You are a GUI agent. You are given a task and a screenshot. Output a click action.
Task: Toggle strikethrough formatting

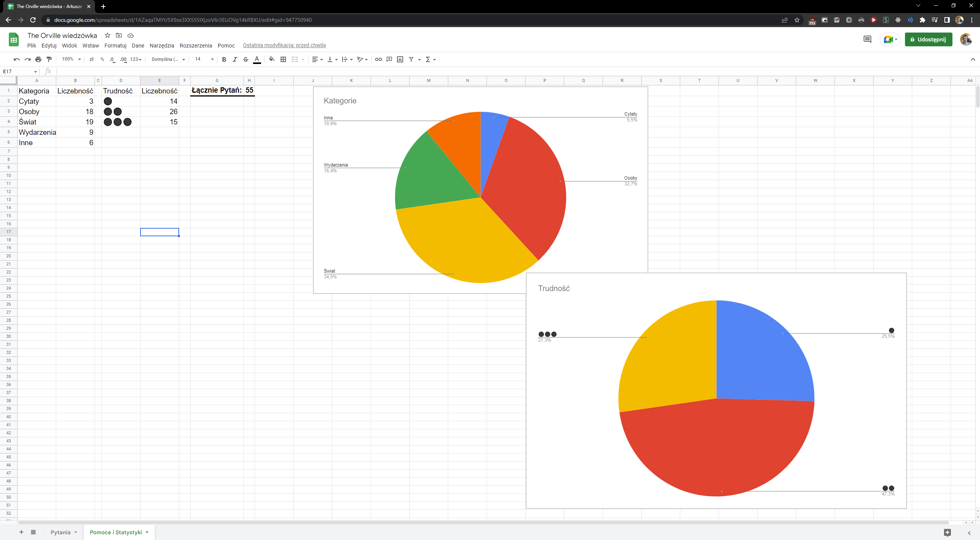[x=246, y=59]
